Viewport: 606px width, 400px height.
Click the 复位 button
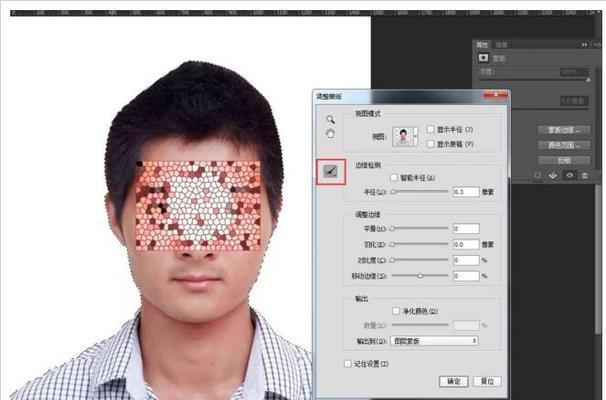pyautogui.click(x=487, y=381)
